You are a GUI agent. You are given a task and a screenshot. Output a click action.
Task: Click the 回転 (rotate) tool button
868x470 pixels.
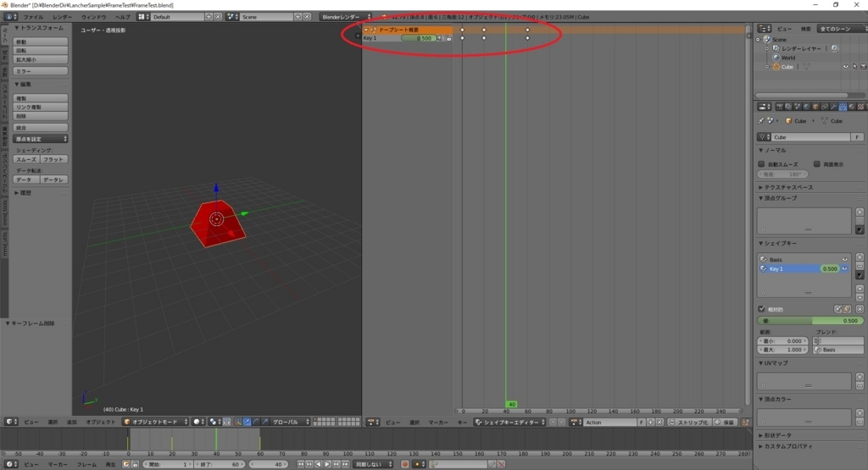[x=41, y=51]
